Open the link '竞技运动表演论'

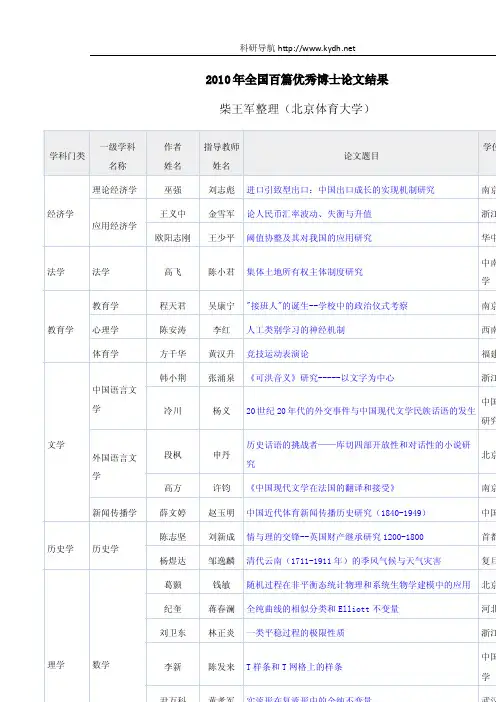pyautogui.click(x=278, y=354)
